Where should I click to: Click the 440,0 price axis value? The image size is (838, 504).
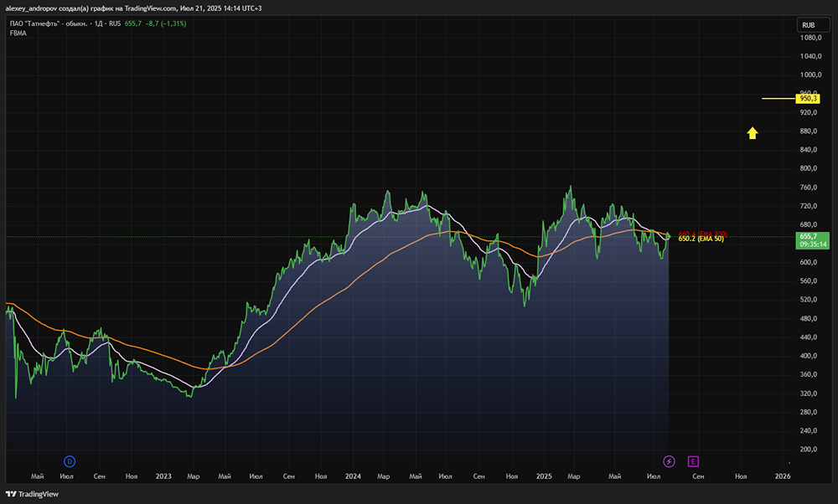coord(809,337)
